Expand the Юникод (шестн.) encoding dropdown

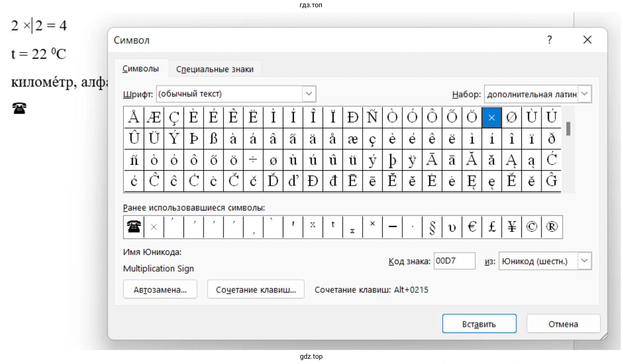[x=584, y=261]
